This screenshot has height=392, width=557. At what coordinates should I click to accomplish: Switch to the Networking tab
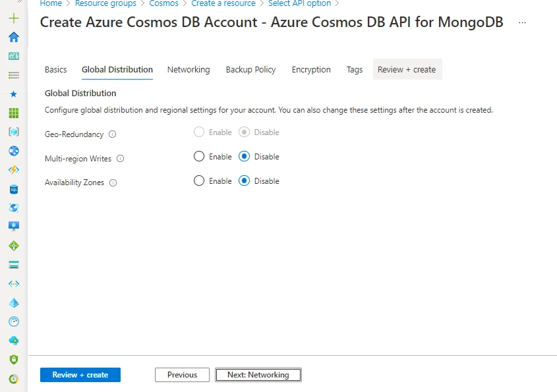pyautogui.click(x=189, y=69)
